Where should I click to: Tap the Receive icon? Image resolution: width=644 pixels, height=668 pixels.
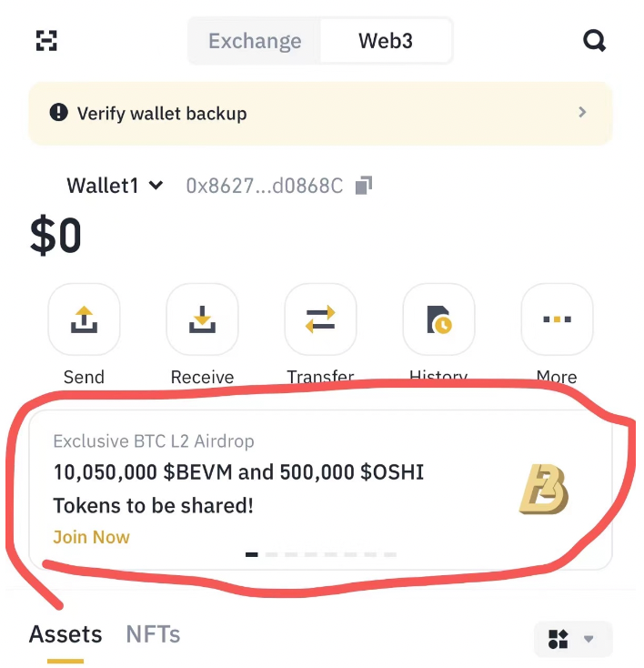coord(202,319)
